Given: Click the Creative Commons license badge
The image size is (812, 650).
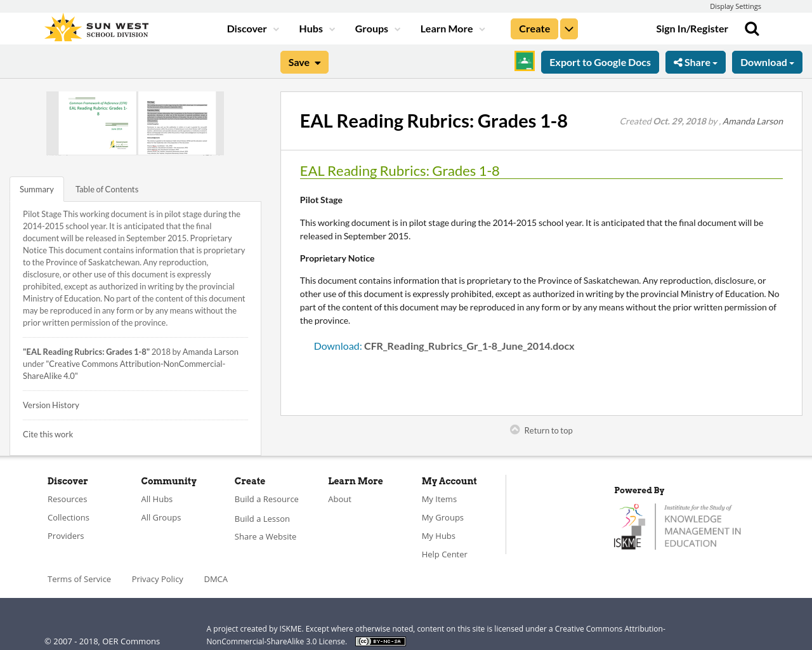Looking at the screenshot, I should (x=380, y=641).
